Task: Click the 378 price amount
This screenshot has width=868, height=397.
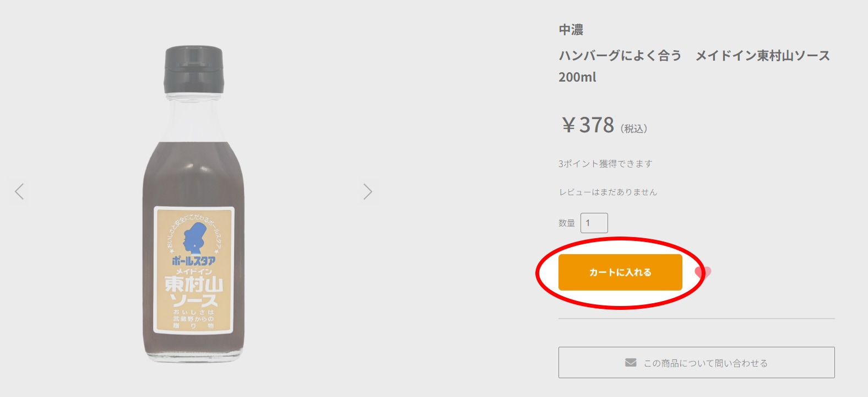Action: point(596,125)
